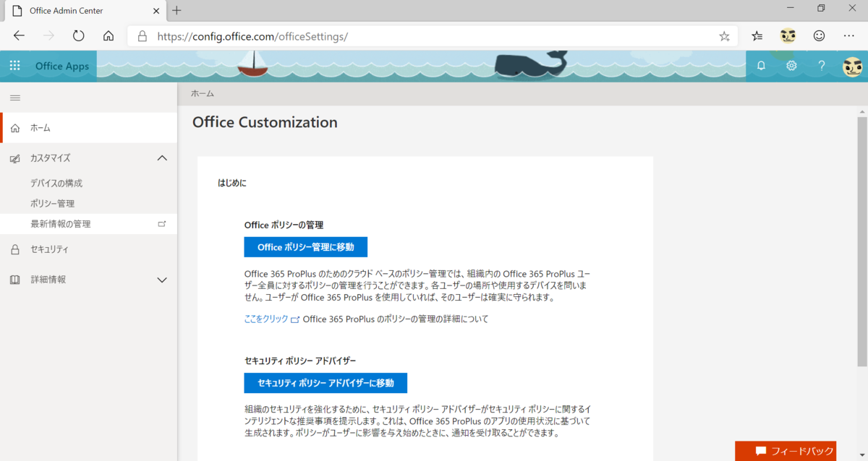Click the smiley feedback icon in browser
This screenshot has width=868, height=461.
[819, 35]
